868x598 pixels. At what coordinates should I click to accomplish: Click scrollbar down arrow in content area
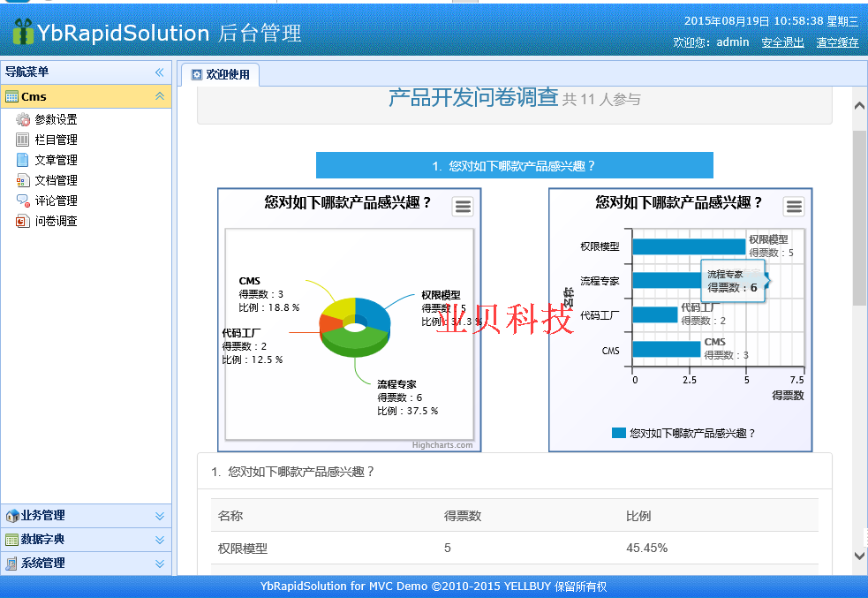click(x=859, y=556)
